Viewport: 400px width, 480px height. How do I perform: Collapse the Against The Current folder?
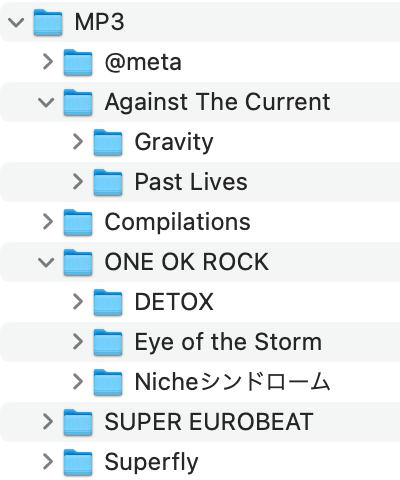(x=46, y=102)
